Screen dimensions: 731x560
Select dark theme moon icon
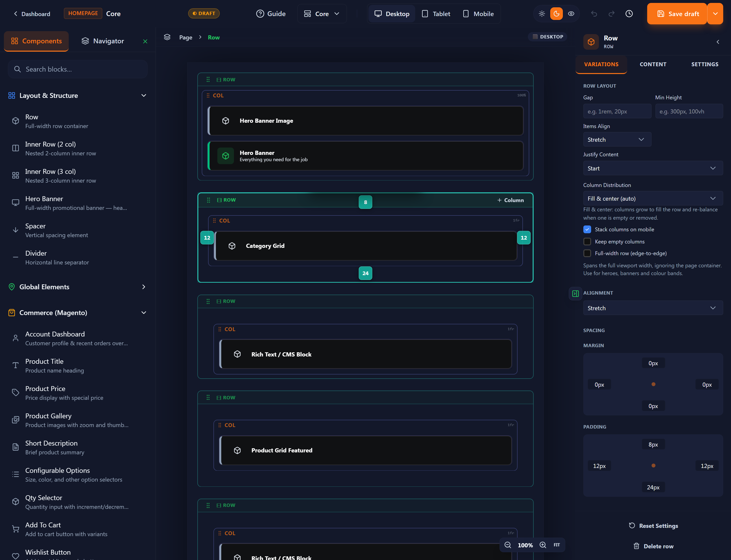click(557, 14)
